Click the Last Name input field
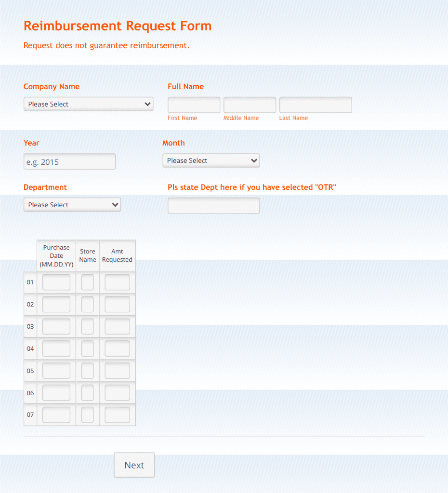 pos(316,105)
